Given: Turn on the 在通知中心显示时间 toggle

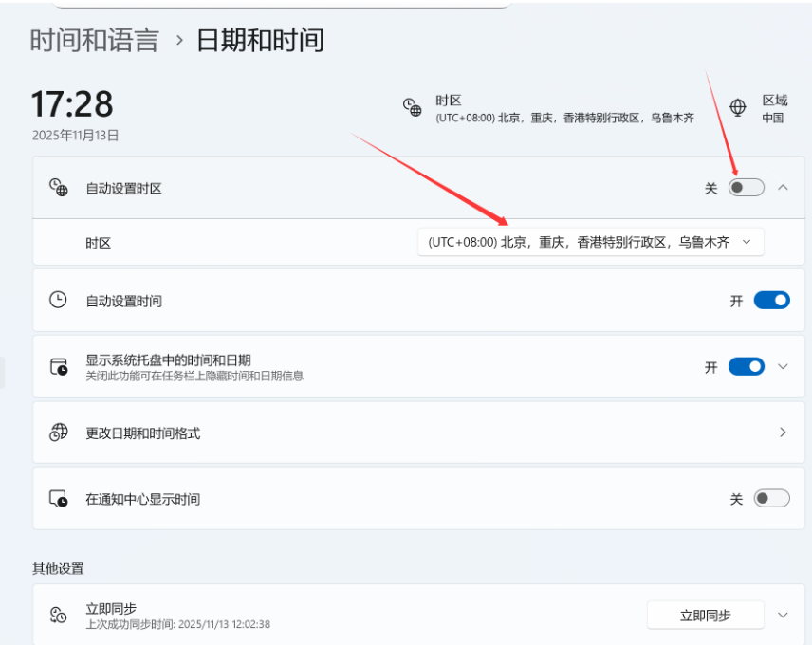Looking at the screenshot, I should click(771, 499).
